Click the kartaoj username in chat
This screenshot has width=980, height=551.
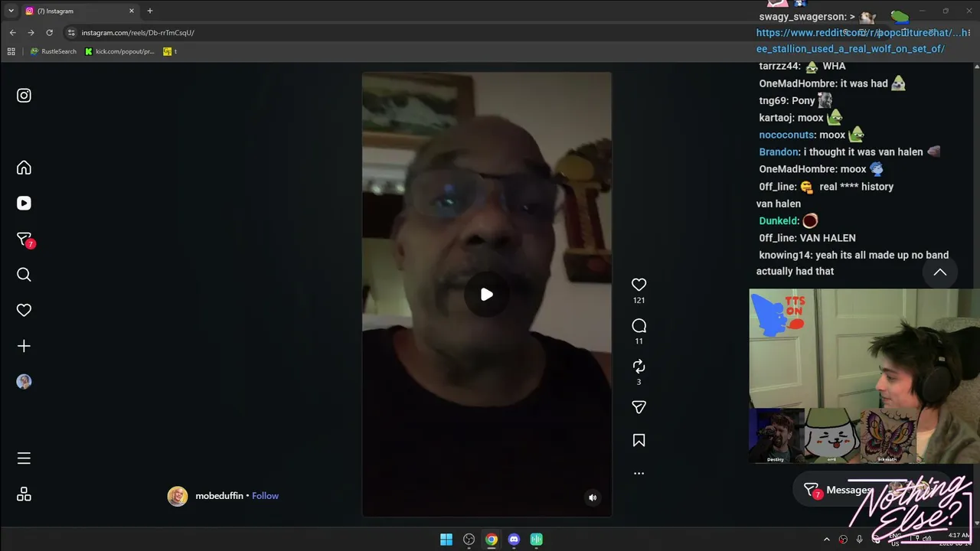[776, 118]
